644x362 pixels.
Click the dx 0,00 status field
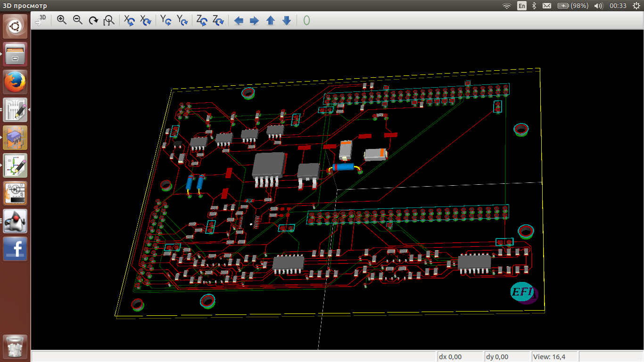(x=459, y=356)
